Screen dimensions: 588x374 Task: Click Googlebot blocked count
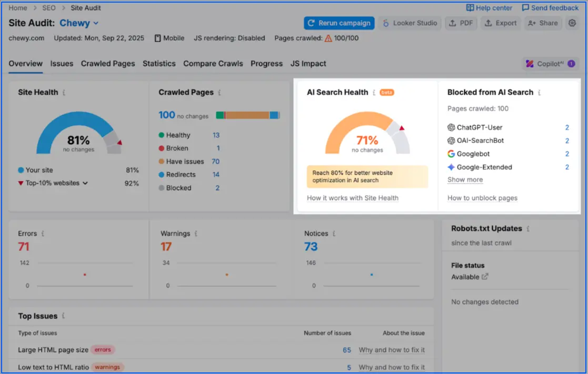(567, 154)
